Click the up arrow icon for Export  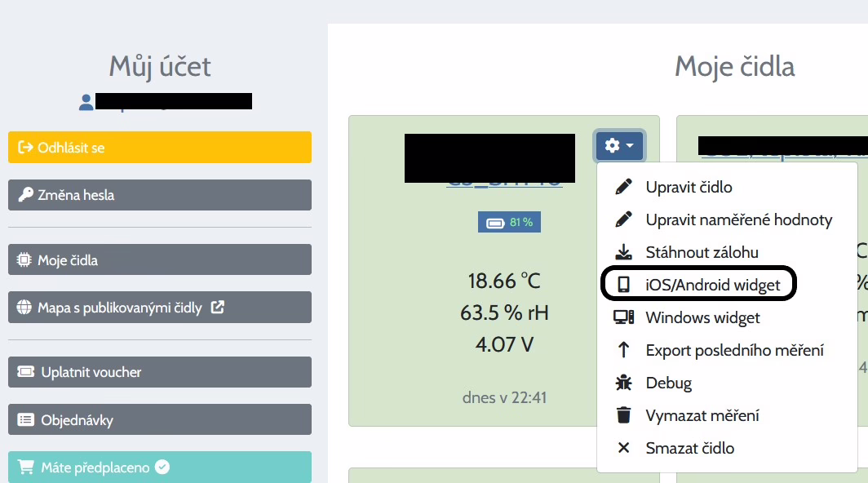pos(624,350)
